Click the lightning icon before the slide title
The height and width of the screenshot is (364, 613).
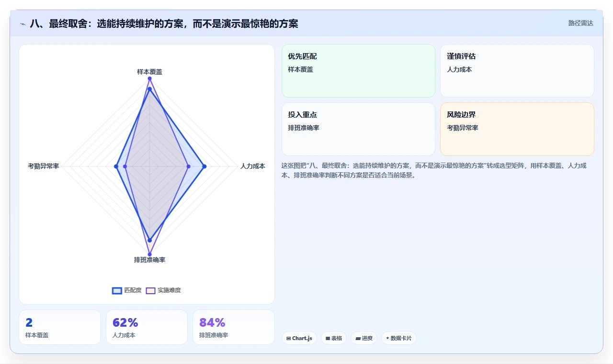(x=23, y=24)
